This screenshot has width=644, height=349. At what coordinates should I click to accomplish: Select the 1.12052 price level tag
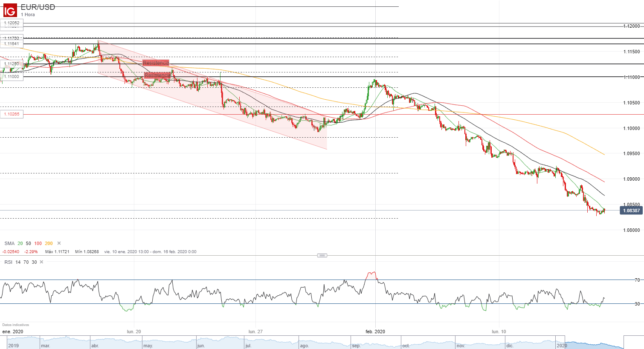click(x=12, y=23)
